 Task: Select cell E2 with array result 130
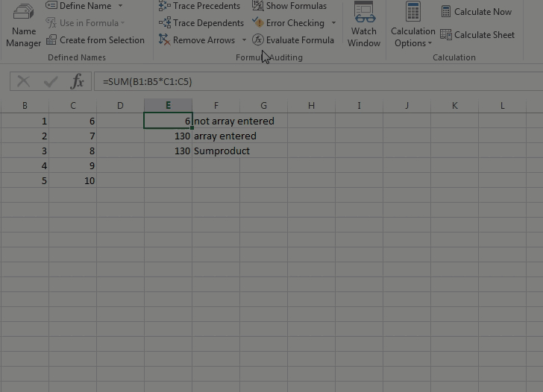point(168,136)
